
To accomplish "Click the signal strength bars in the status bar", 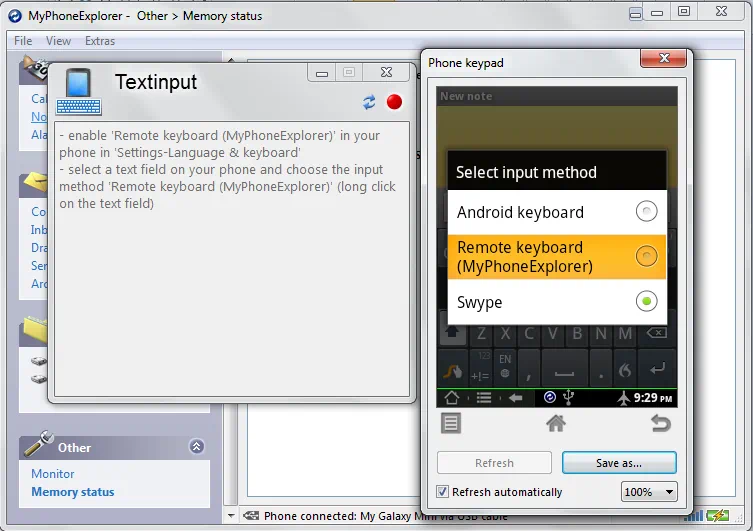I will click(693, 516).
